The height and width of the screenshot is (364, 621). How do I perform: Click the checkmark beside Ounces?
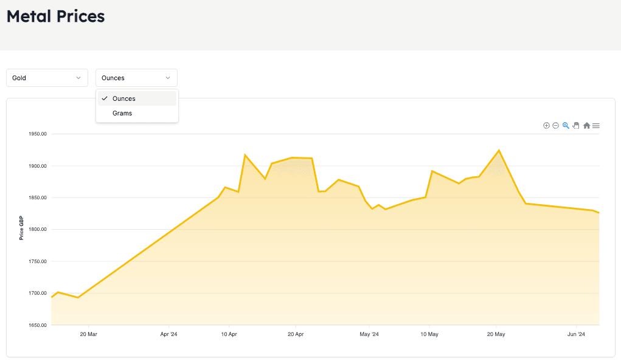pyautogui.click(x=105, y=98)
